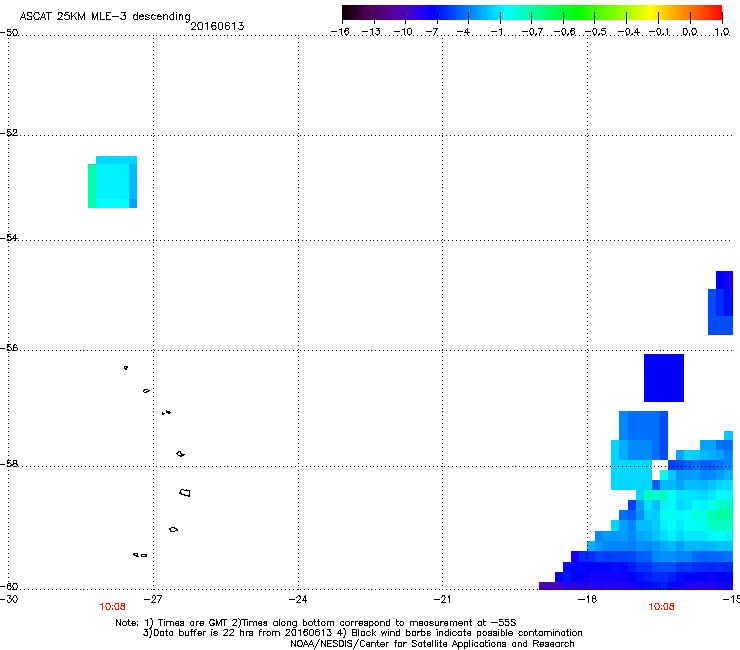Click latitude axis label -56
Image resolution: width=740 pixels, height=650 pixels.
point(9,348)
